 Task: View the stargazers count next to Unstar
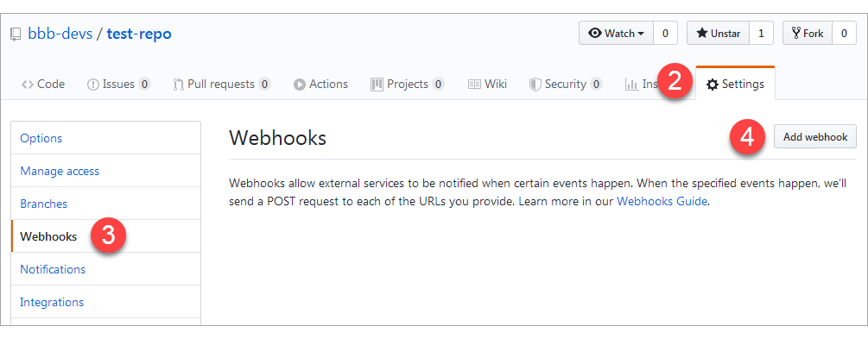(761, 33)
